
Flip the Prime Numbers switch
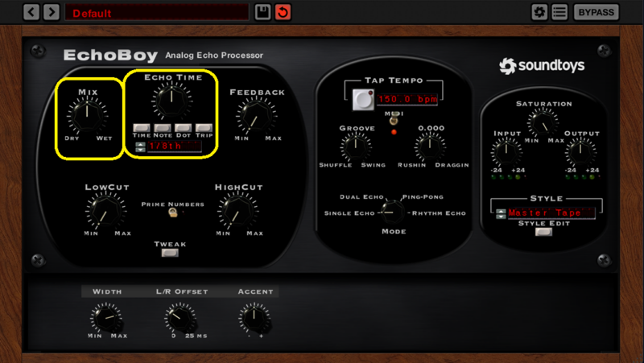tap(173, 212)
